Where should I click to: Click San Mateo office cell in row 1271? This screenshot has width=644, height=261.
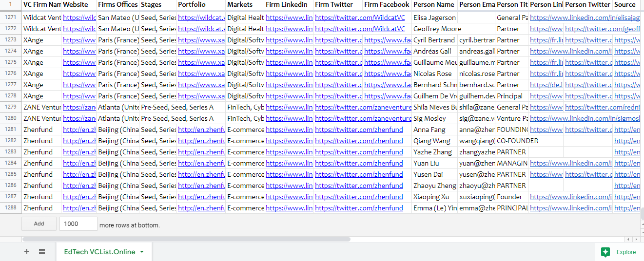118,18
